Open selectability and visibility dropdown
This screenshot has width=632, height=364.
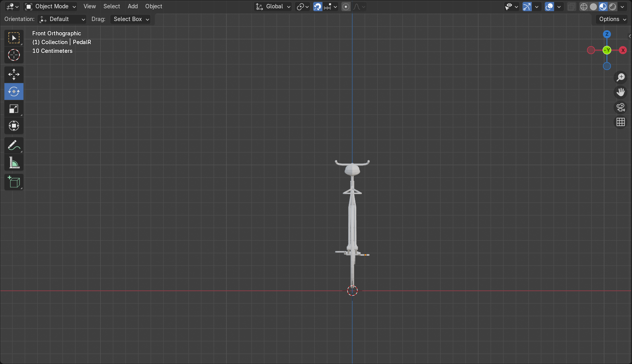511,6
